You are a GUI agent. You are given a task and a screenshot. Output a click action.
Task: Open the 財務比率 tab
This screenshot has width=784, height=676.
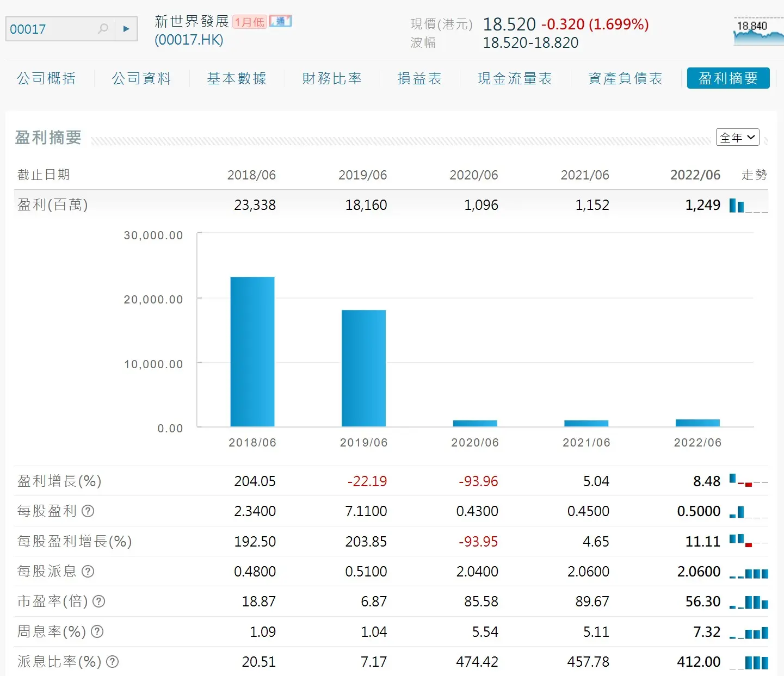[332, 78]
